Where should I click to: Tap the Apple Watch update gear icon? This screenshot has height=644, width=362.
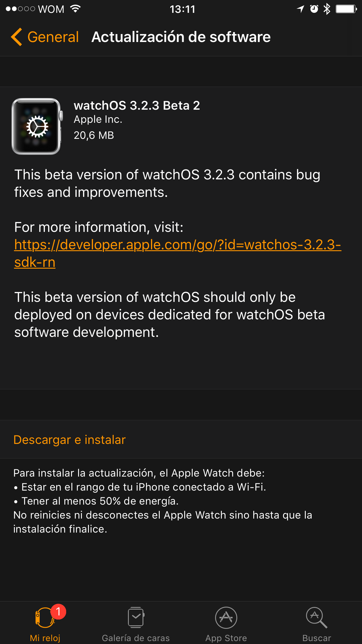37,127
